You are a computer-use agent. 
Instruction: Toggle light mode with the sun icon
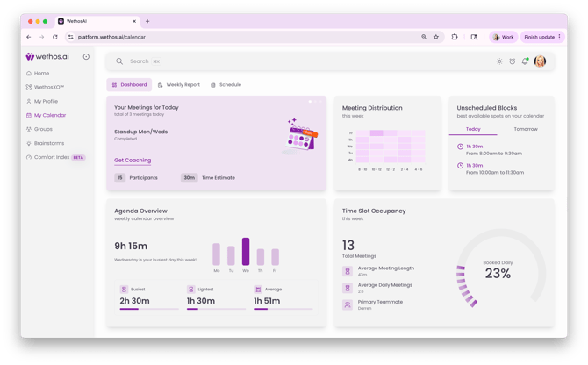click(499, 61)
